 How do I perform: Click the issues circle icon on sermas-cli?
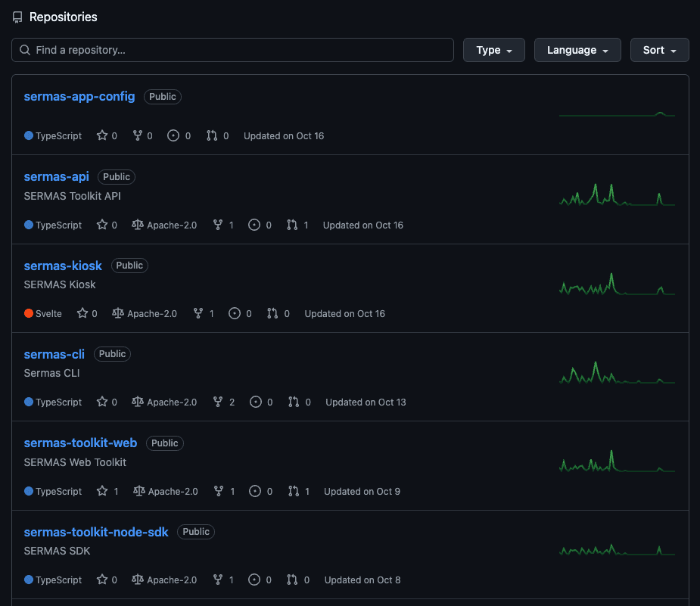256,402
